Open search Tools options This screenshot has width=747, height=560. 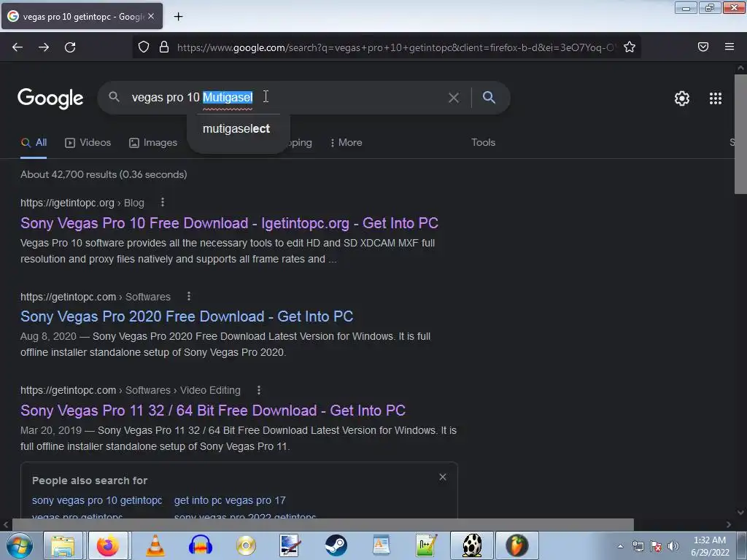click(x=483, y=142)
